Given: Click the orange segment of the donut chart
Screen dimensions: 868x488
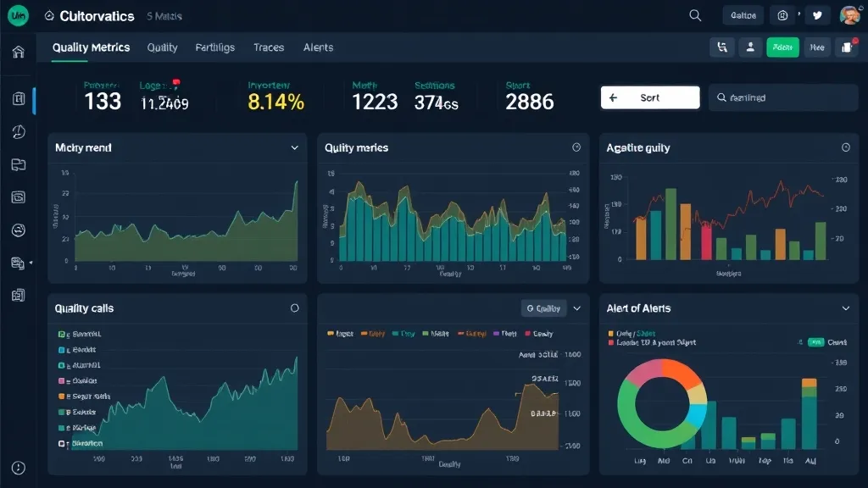Looking at the screenshot, I should pos(681,373).
